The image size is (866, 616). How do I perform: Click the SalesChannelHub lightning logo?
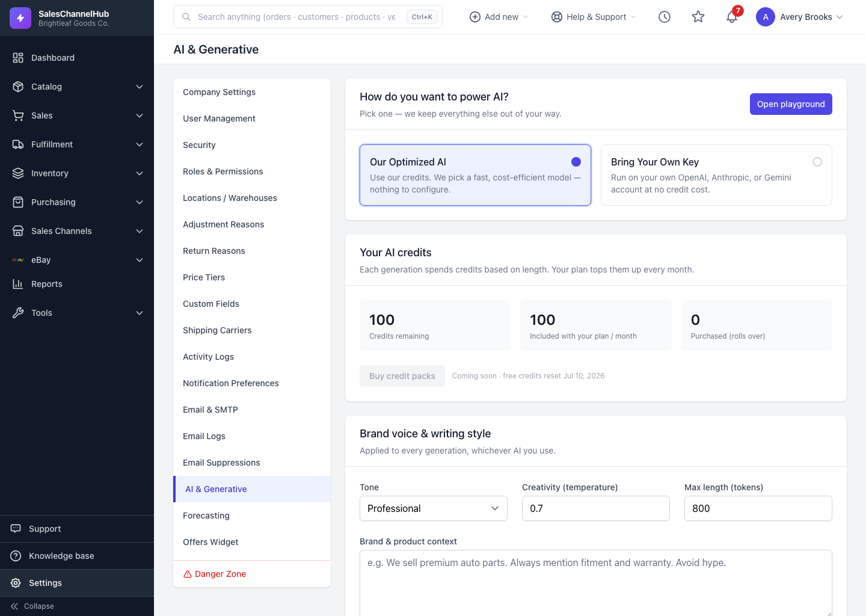20,18
